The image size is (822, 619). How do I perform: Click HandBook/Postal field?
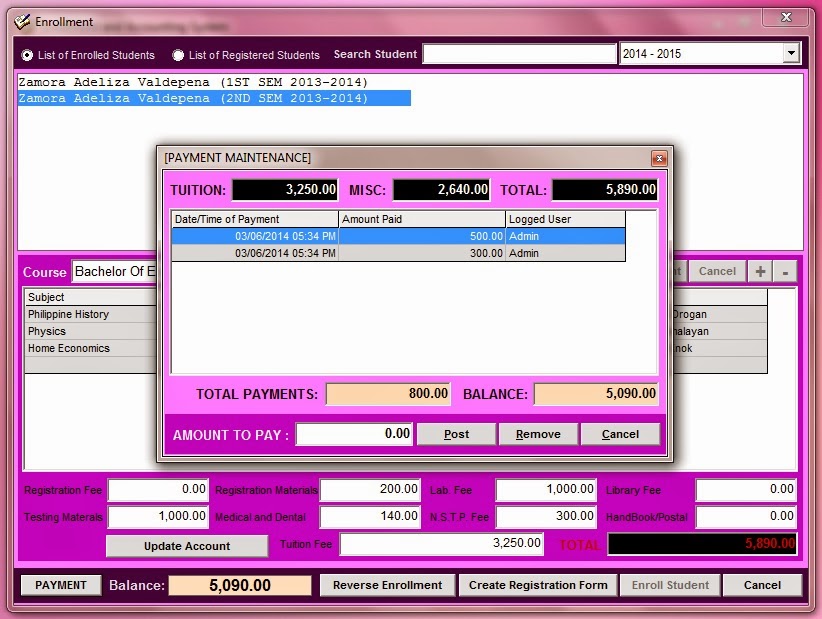(746, 516)
